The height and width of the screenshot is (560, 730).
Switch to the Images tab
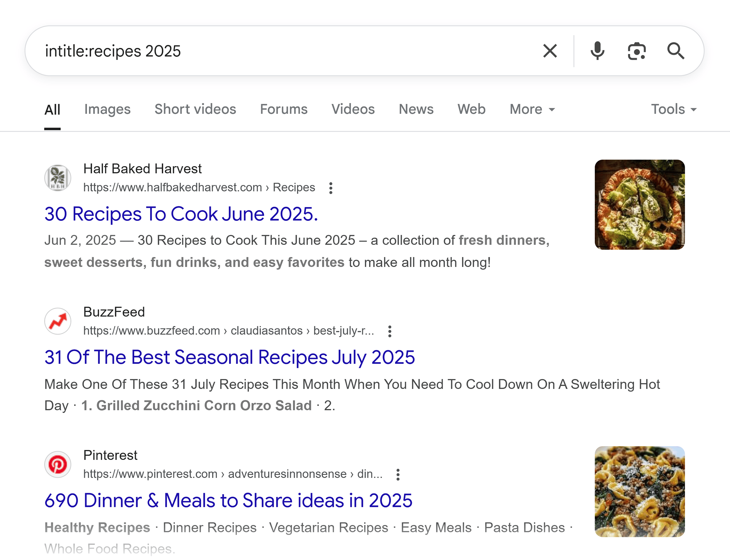point(107,109)
